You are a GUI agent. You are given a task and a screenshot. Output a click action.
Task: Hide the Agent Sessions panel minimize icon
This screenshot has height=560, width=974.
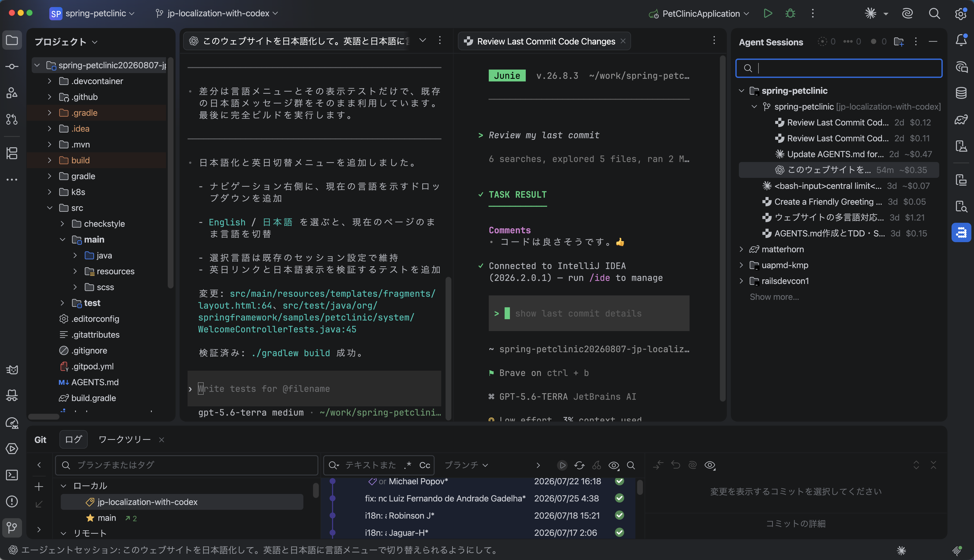933,42
